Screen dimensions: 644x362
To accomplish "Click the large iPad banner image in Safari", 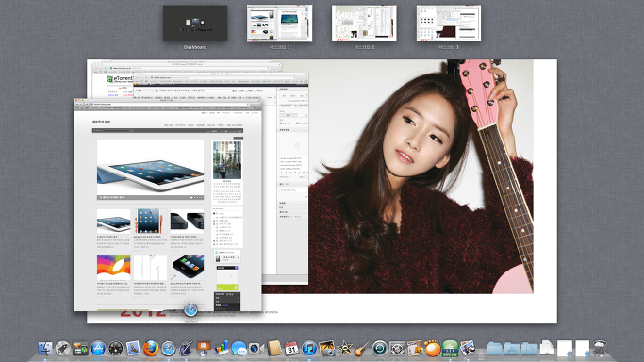I will [x=150, y=170].
